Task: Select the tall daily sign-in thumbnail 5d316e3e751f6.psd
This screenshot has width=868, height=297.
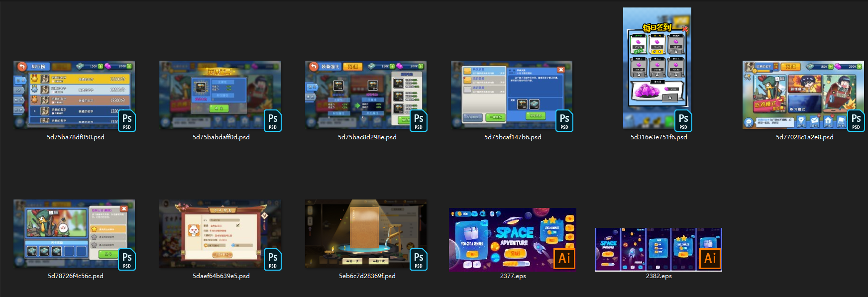Action: click(657, 68)
